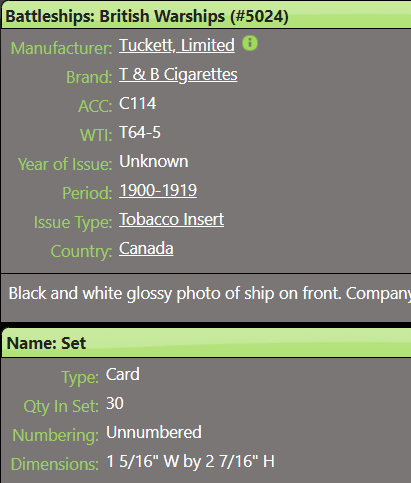Image resolution: width=411 pixels, height=483 pixels.
Task: Click the Battleships: British Warships header bar
Action: pos(206,16)
